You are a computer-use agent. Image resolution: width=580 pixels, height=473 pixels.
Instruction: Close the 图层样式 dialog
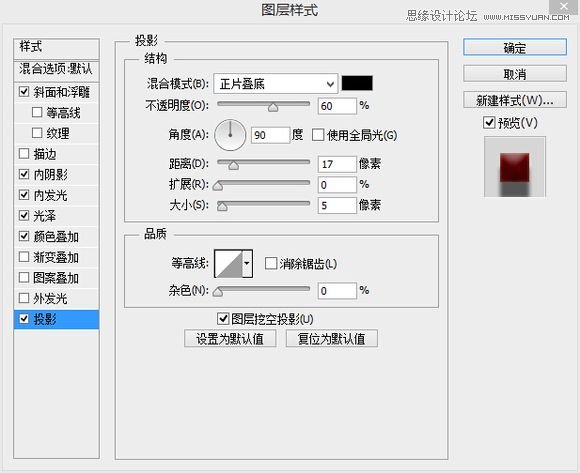tap(564, 6)
